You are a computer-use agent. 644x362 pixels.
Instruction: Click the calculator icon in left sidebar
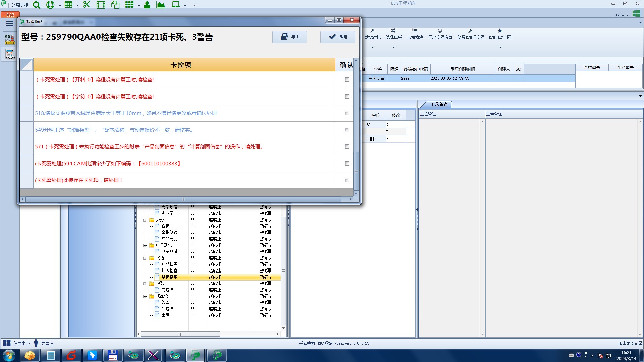(x=10, y=54)
